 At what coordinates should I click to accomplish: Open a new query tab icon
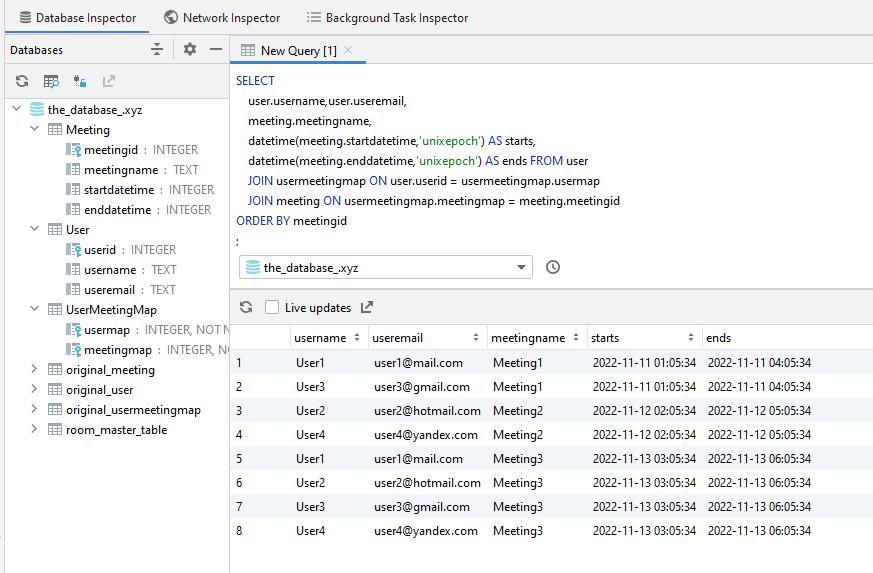click(51, 81)
